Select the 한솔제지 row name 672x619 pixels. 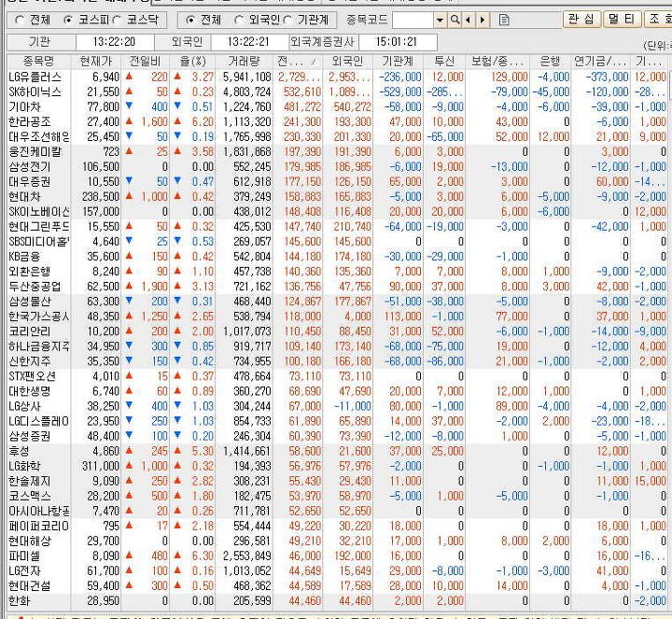coord(30,481)
